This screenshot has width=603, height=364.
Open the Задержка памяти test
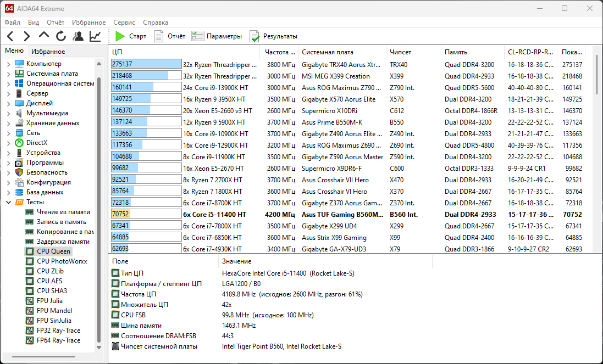click(63, 242)
